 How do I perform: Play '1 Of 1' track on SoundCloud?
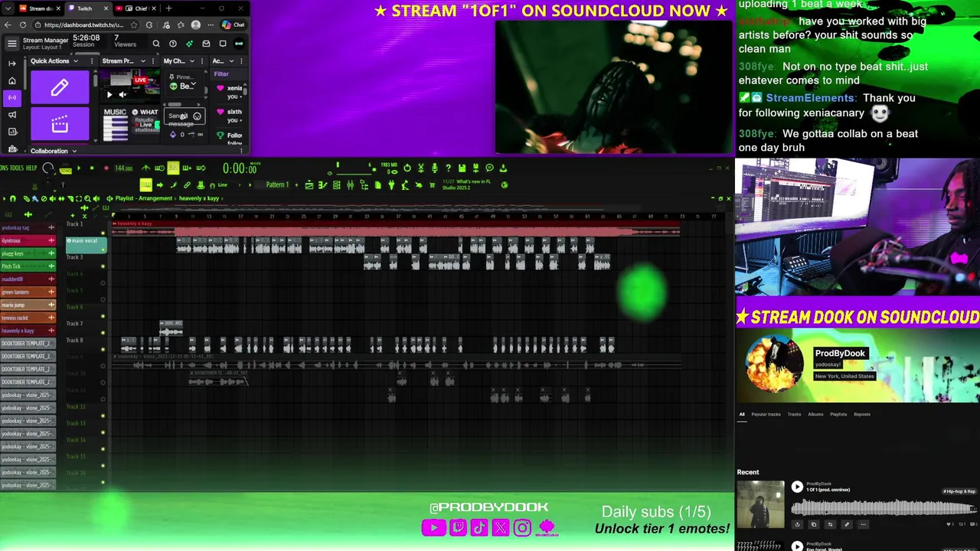pos(797,487)
